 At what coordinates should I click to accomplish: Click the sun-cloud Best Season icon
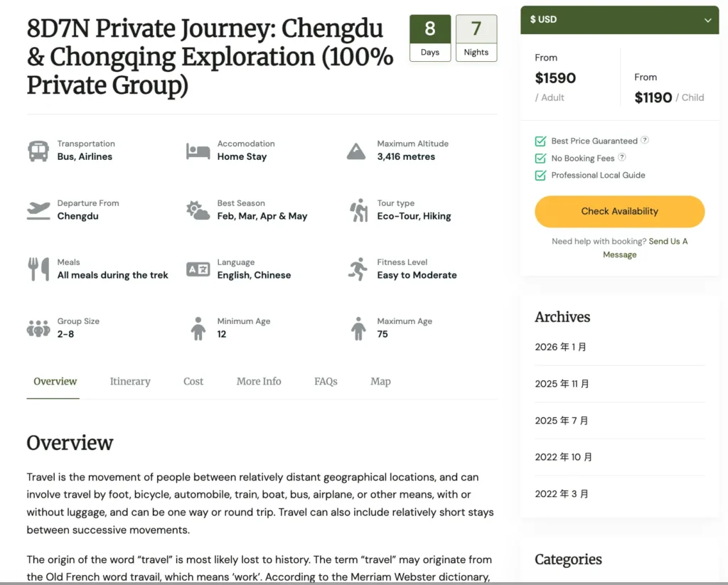[198, 210]
